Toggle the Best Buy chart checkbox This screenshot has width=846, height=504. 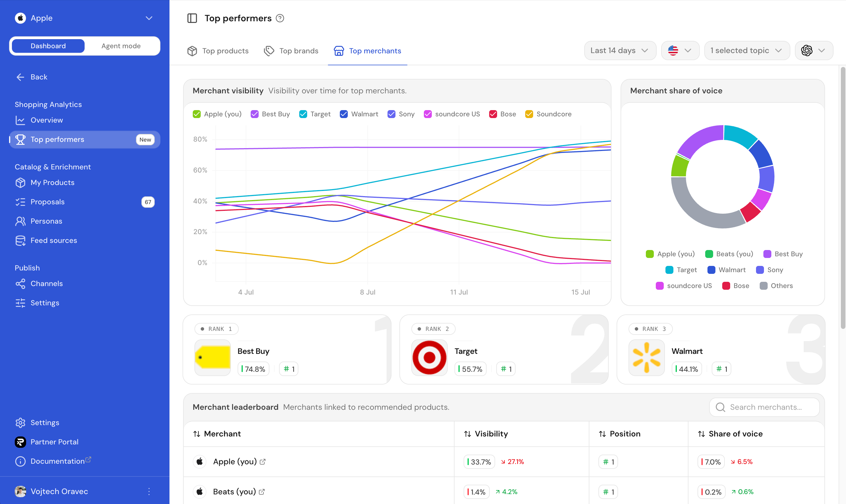click(254, 114)
